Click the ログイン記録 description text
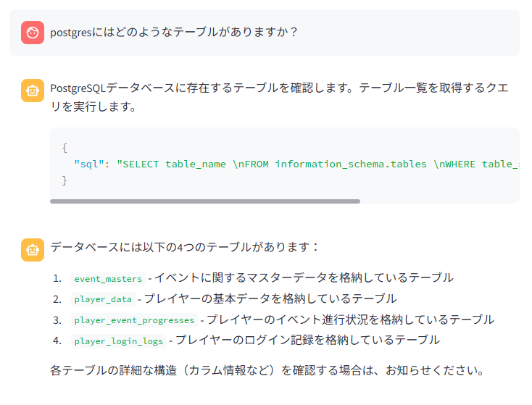 pyautogui.click(x=307, y=340)
